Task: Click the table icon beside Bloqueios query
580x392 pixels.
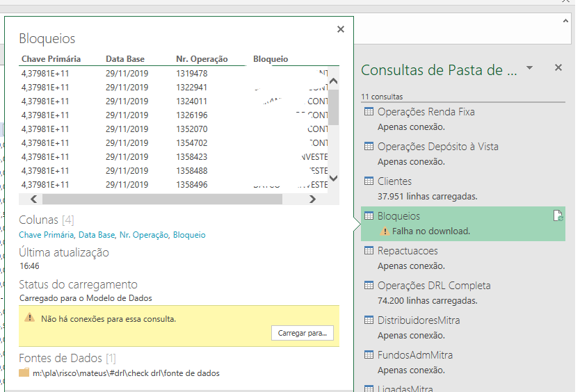Action: (x=369, y=215)
